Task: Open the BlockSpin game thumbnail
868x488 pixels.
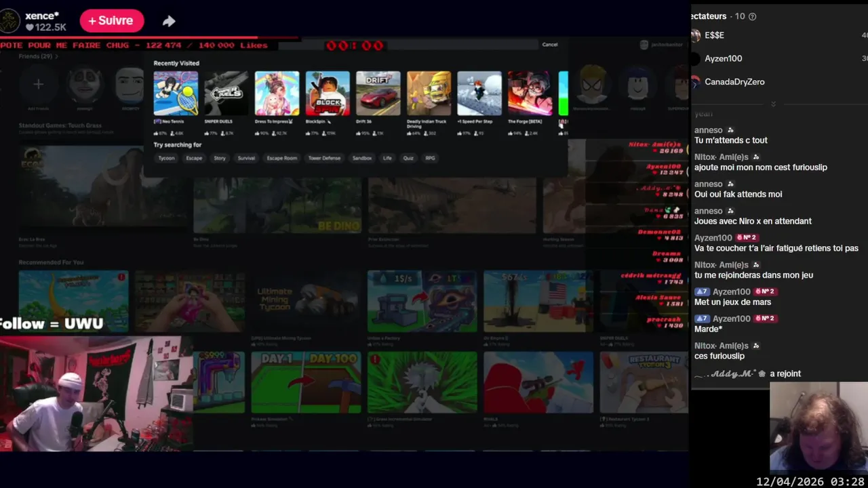Action: 328,94
